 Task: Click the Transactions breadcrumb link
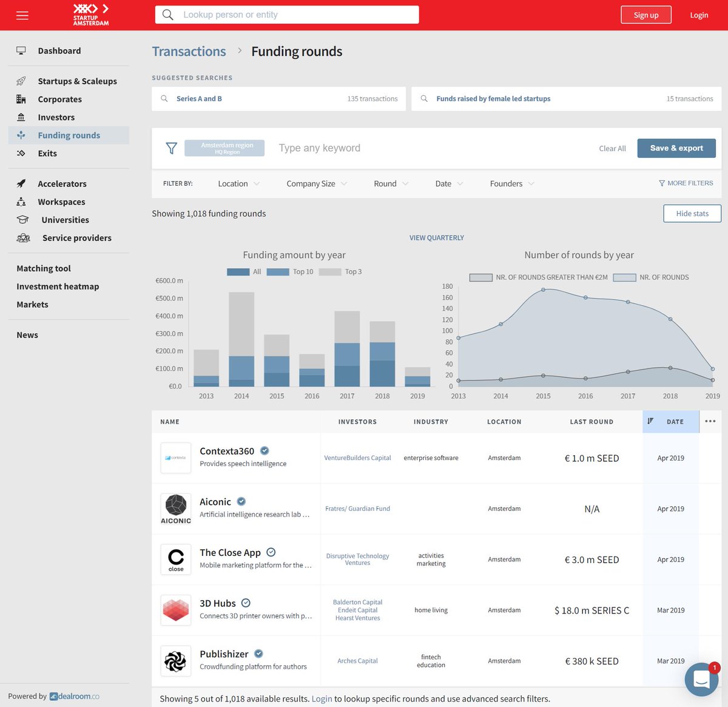pyautogui.click(x=189, y=52)
